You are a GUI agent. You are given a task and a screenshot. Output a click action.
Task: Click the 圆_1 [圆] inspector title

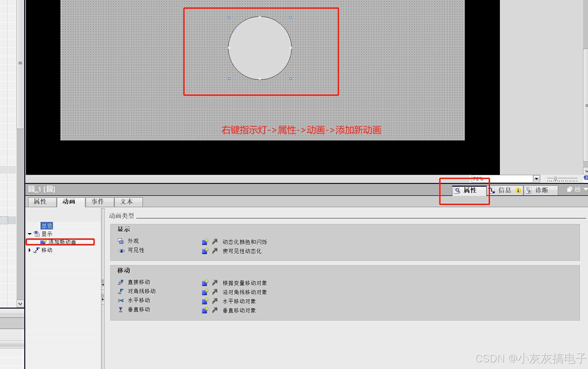42,189
